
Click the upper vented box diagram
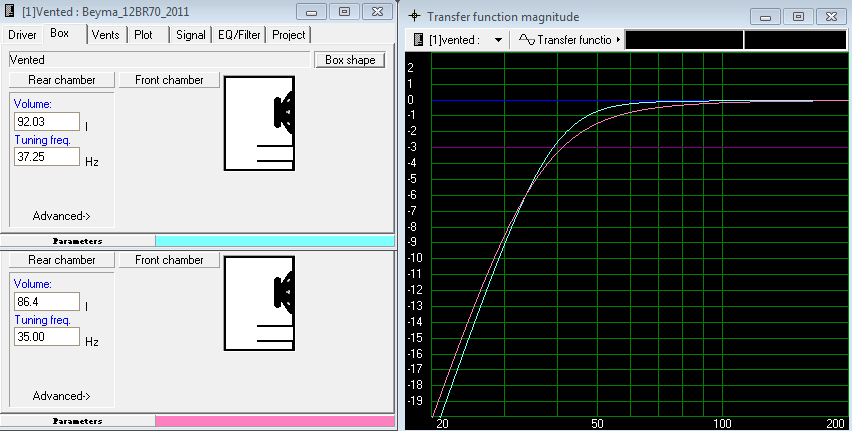[259, 125]
